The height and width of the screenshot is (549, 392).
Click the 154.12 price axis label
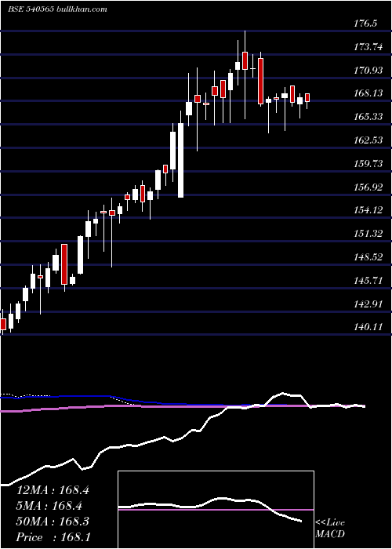pyautogui.click(x=368, y=210)
